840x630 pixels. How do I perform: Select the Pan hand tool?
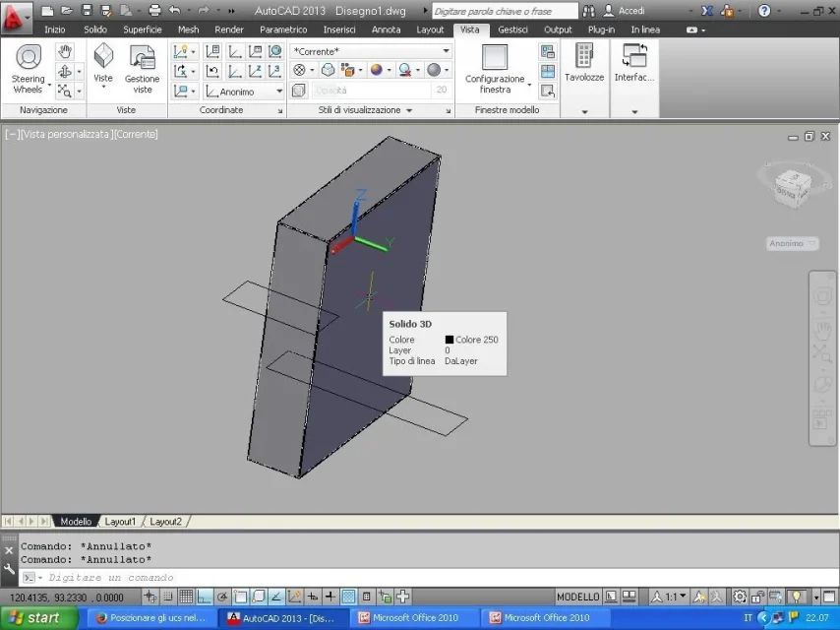pos(65,51)
